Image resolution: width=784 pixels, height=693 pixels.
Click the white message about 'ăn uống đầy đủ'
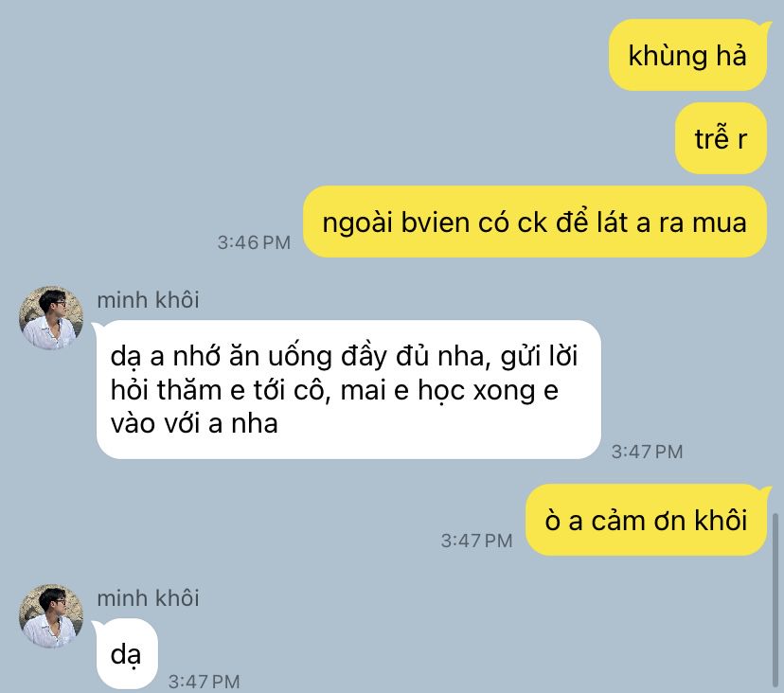point(348,389)
